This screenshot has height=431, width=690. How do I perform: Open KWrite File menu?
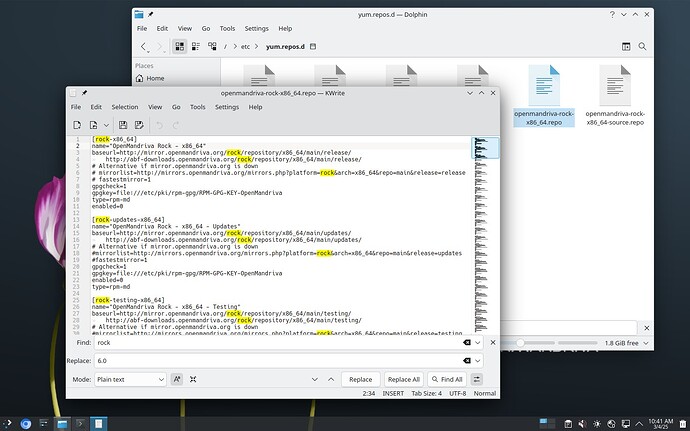point(76,107)
